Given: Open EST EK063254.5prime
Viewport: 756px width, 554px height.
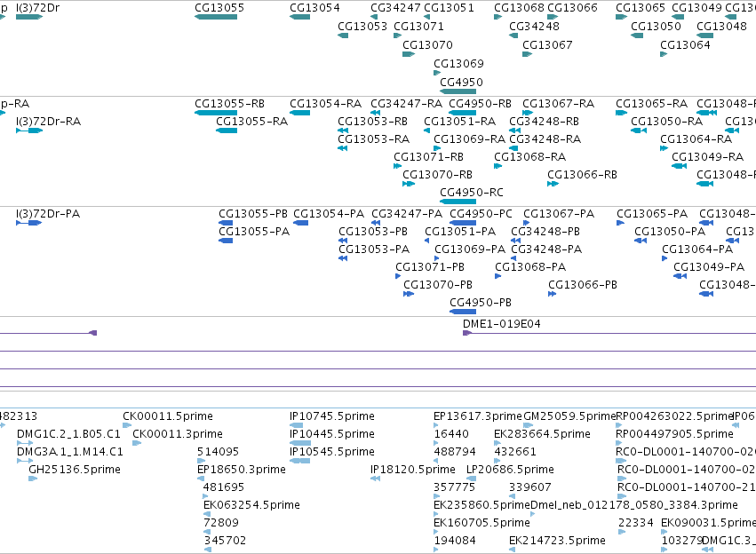Looking at the screenshot, I should pos(207,515).
